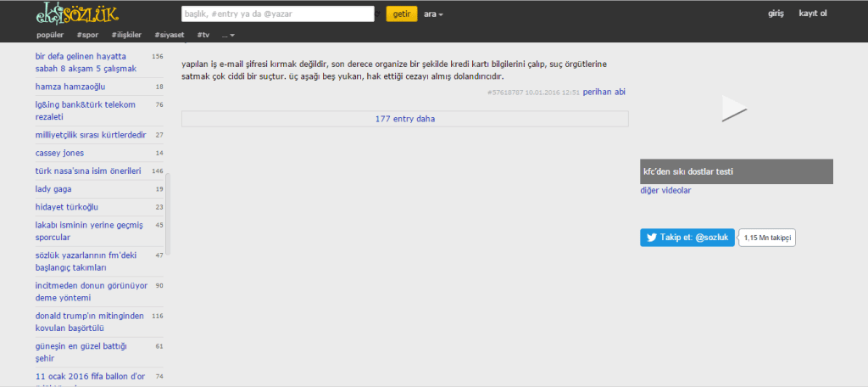Open the '#siyaset' channel

pyautogui.click(x=170, y=35)
